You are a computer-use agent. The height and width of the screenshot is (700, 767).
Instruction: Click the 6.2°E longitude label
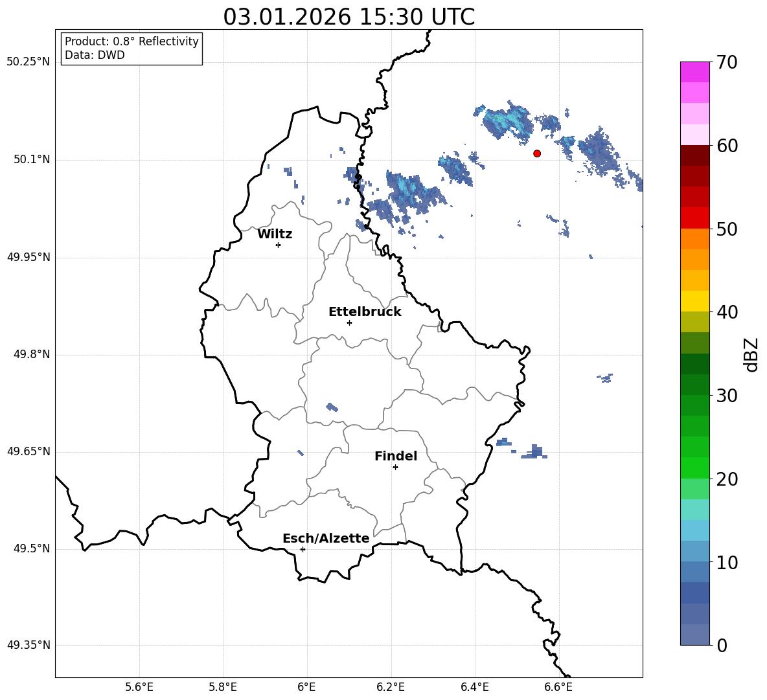coord(391,687)
